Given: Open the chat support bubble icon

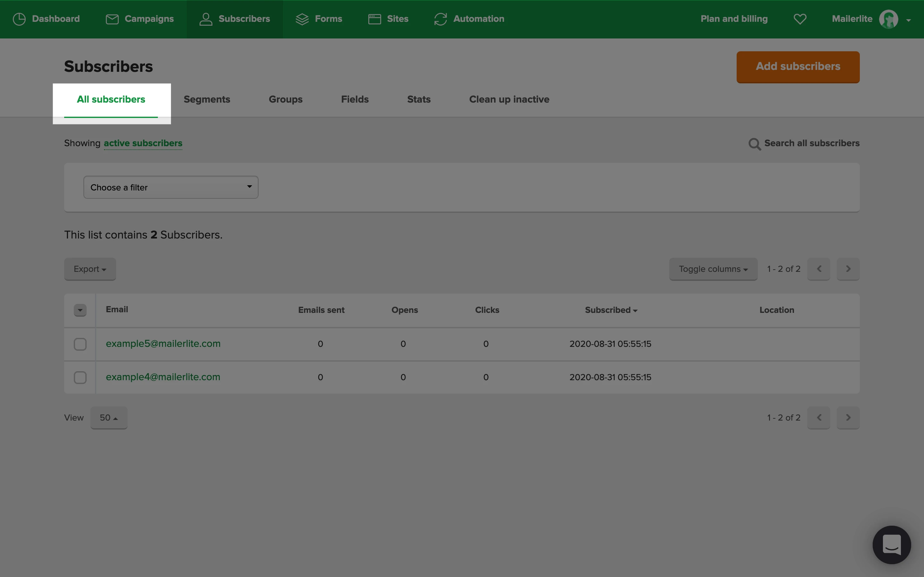Looking at the screenshot, I should click(x=892, y=545).
